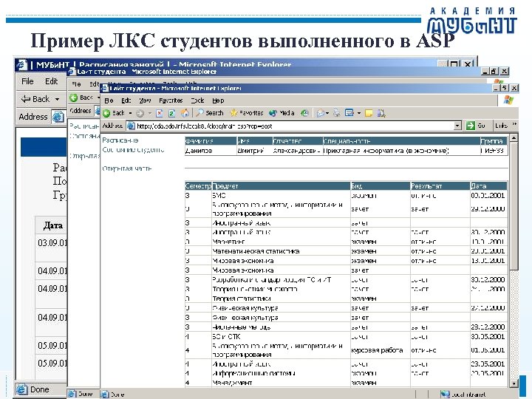532x399 pixels.
Task: Open the Расписание link in the sidebar
Action: click(x=120, y=140)
